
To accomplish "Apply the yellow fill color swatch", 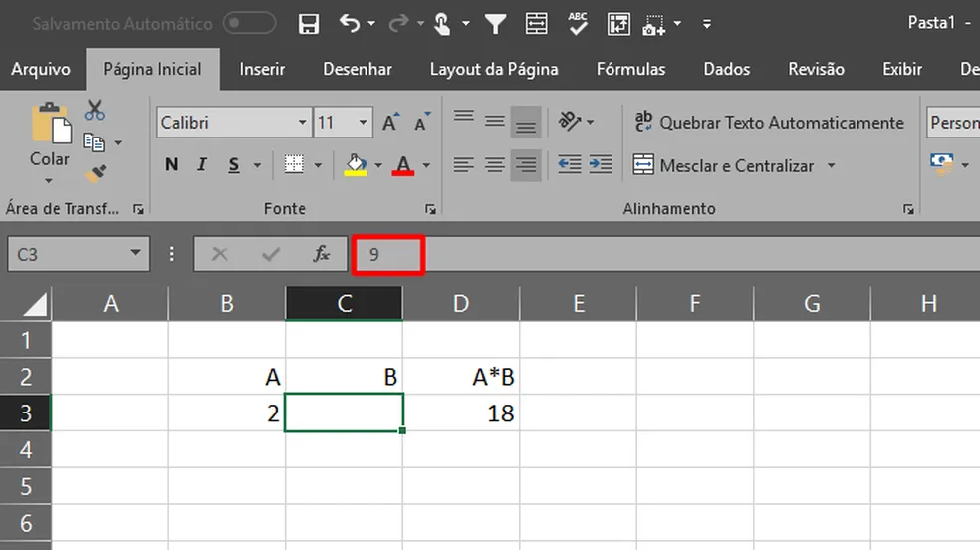I will (x=356, y=165).
